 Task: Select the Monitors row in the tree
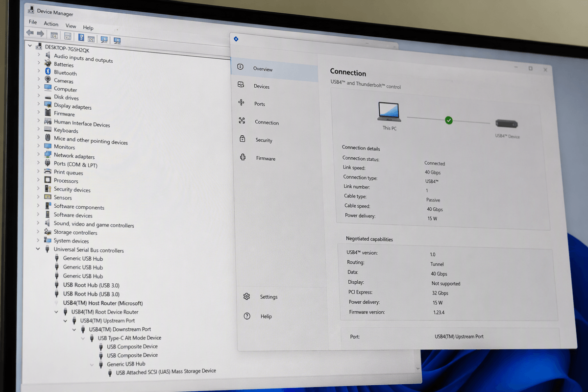(x=64, y=147)
